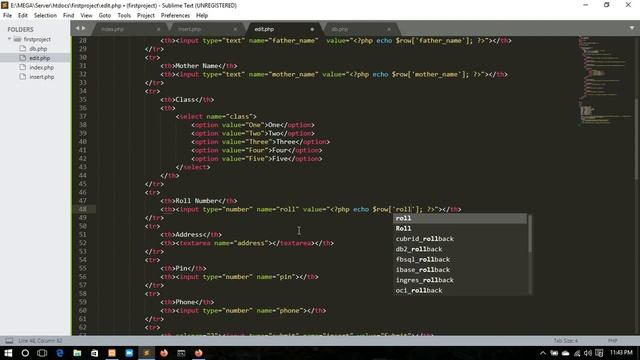Open the Preferences menu
640x360 pixels.
point(175,16)
